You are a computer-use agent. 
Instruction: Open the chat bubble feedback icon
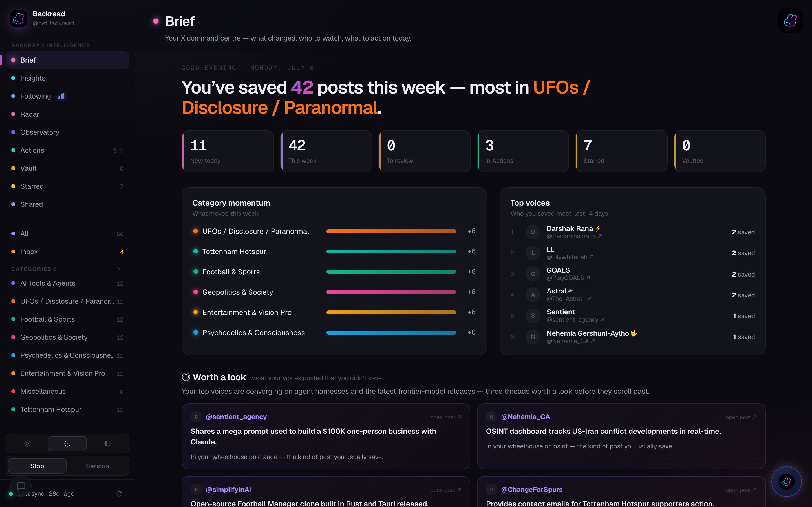tap(21, 486)
